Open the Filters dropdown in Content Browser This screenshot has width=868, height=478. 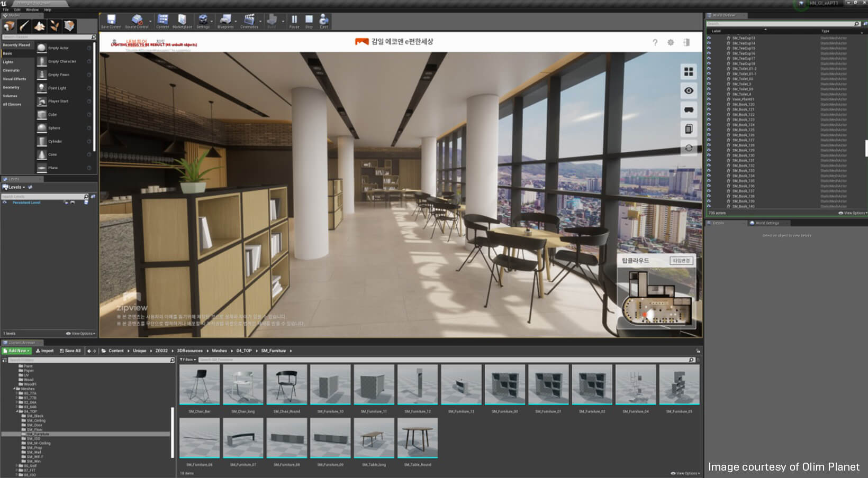186,360
